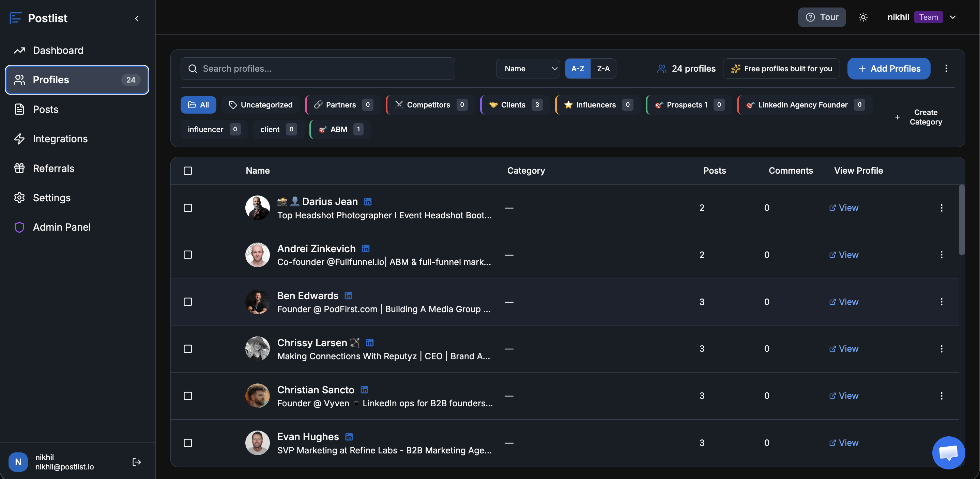This screenshot has height=479, width=980.
Task: Open the Name sort dropdown
Action: [x=528, y=69]
